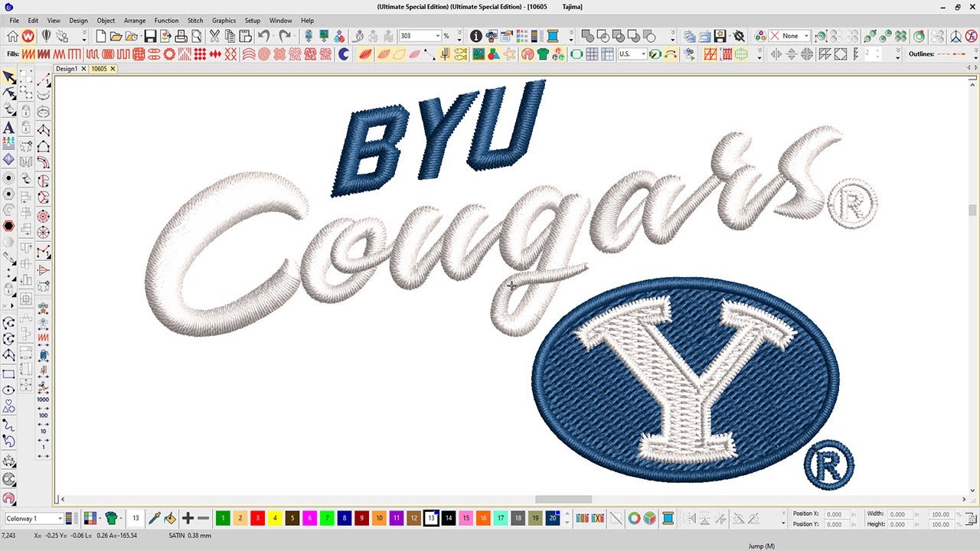This screenshot has height=551, width=980.
Task: Open the Window menu
Action: [280, 21]
